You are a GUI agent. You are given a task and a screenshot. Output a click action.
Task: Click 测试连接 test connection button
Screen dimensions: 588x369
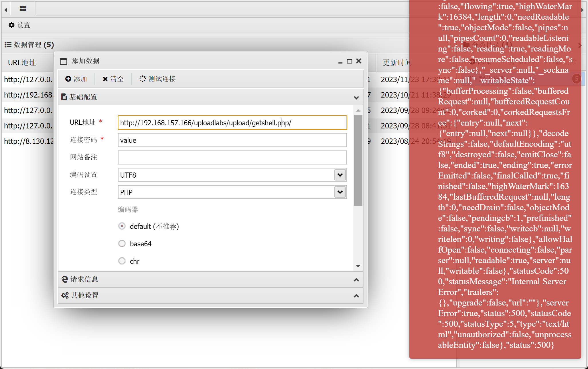[157, 79]
